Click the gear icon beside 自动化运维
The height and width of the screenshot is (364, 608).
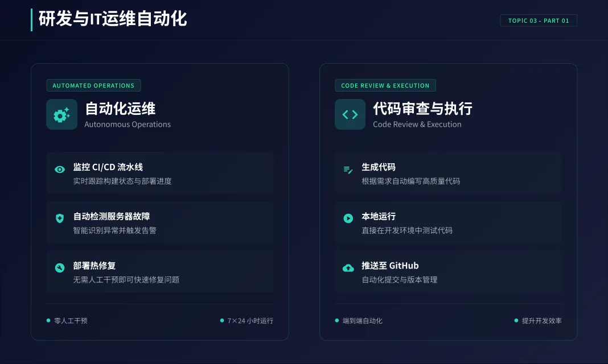(61, 114)
